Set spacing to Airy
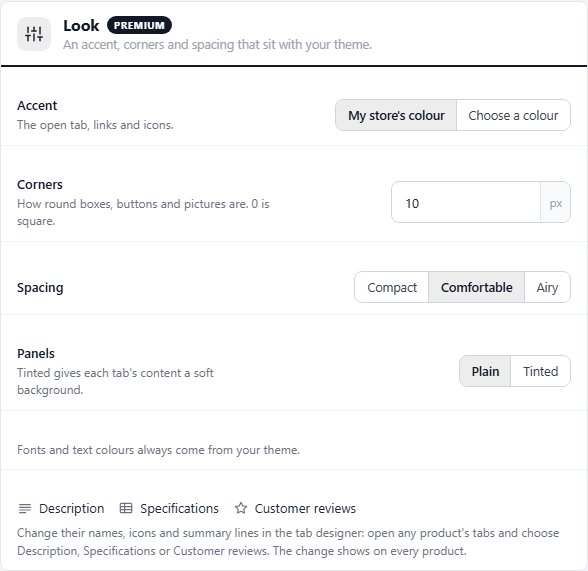 tap(547, 287)
